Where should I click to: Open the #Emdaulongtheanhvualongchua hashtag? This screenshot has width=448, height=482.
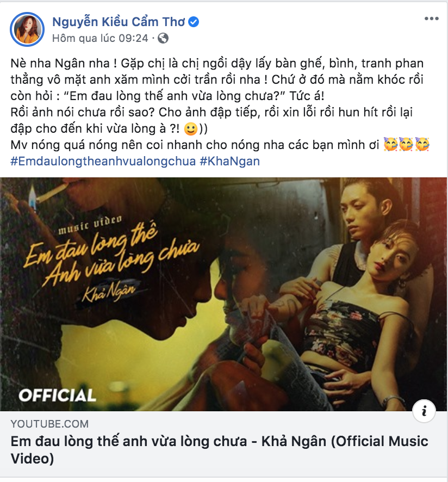click(x=103, y=161)
